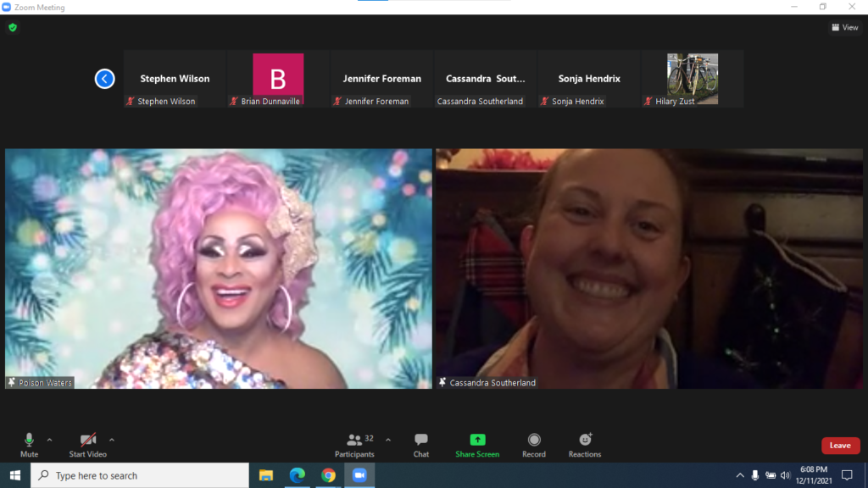Click the Share Screen icon

pyautogui.click(x=477, y=441)
